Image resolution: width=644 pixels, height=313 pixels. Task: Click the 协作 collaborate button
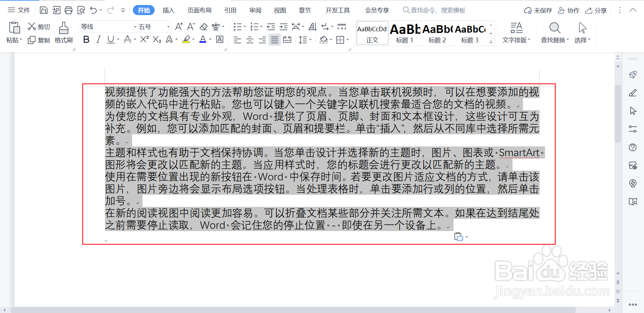pos(569,10)
